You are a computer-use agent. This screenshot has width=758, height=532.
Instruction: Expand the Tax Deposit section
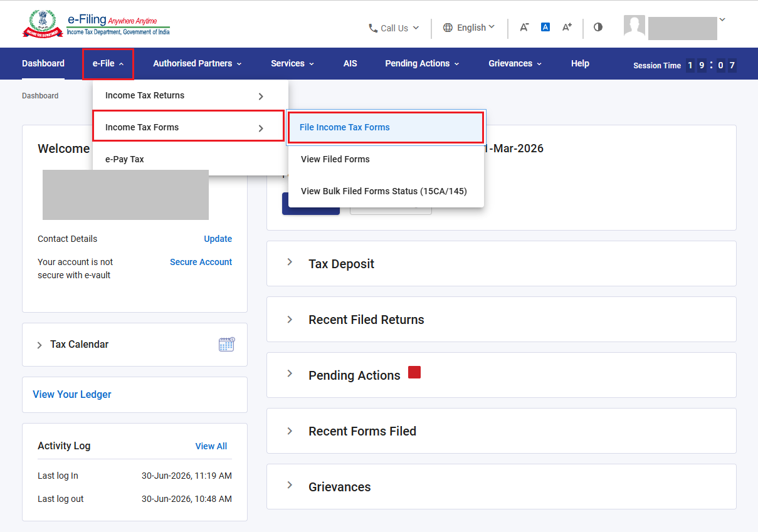click(502, 264)
